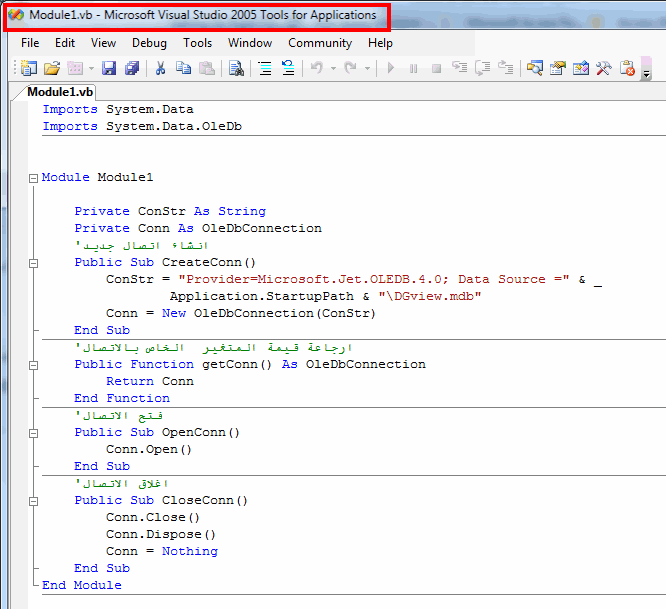Open the toolbar options overflow dropdown
666x609 pixels.
(x=646, y=74)
